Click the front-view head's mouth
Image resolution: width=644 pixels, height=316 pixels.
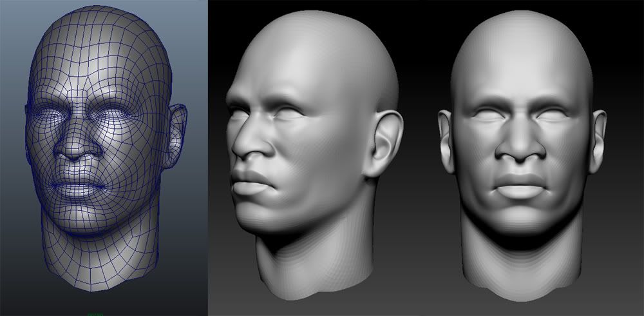[522, 186]
